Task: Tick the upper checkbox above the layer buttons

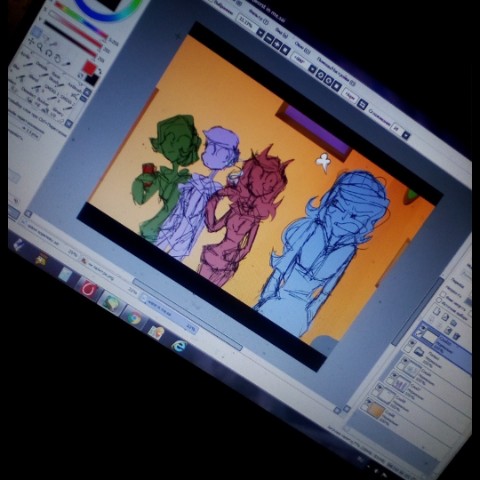Action: point(444,295)
